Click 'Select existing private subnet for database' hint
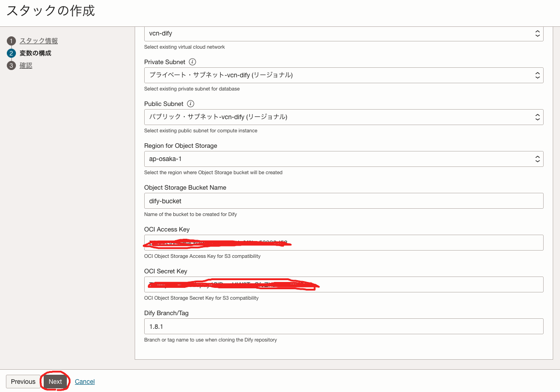Image resolution: width=560 pixels, height=392 pixels. coord(192,89)
